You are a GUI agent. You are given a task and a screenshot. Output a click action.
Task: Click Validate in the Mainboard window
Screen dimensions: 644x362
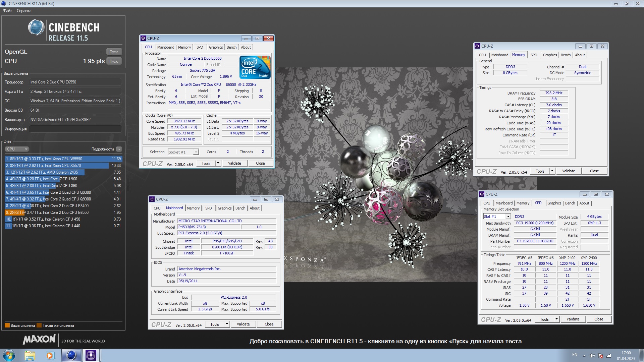[x=243, y=324]
